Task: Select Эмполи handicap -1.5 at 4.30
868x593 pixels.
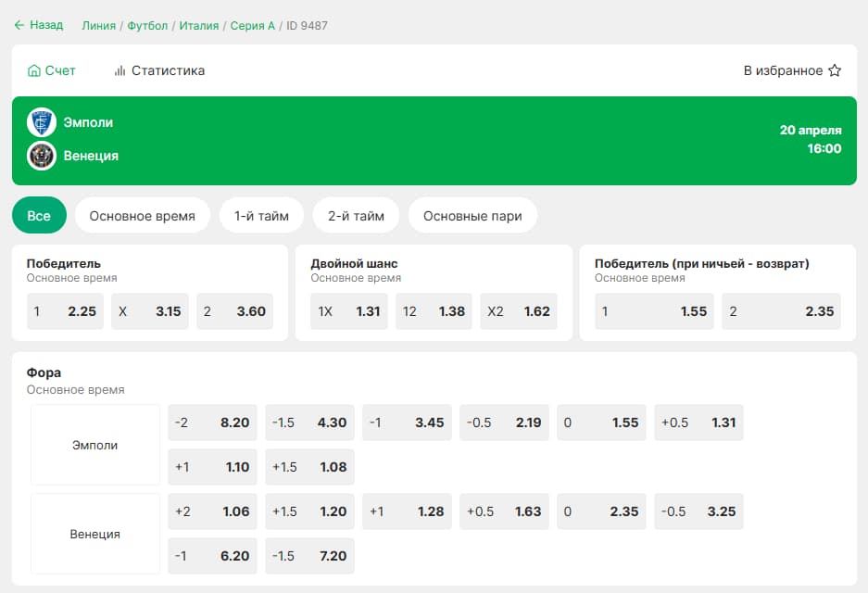Action: pyautogui.click(x=309, y=423)
